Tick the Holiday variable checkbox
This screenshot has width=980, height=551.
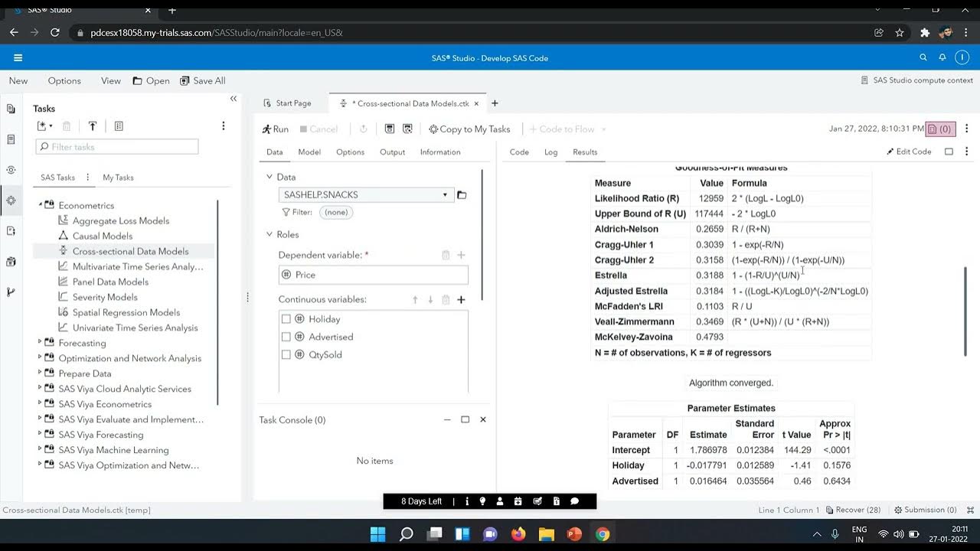286,319
